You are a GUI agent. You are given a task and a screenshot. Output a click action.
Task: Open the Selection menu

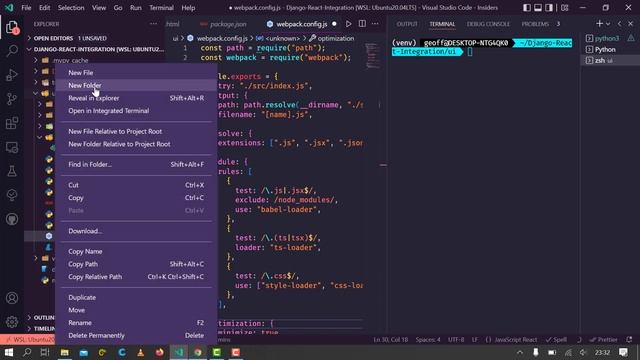tap(71, 8)
